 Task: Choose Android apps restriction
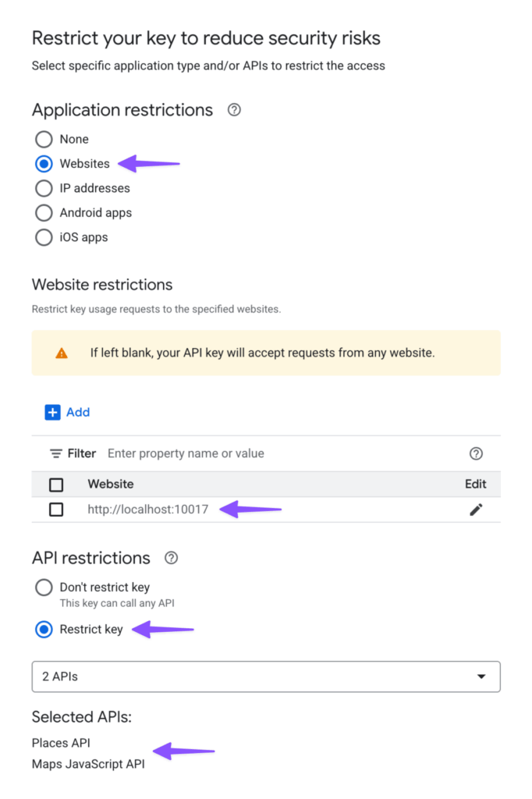coord(44,213)
